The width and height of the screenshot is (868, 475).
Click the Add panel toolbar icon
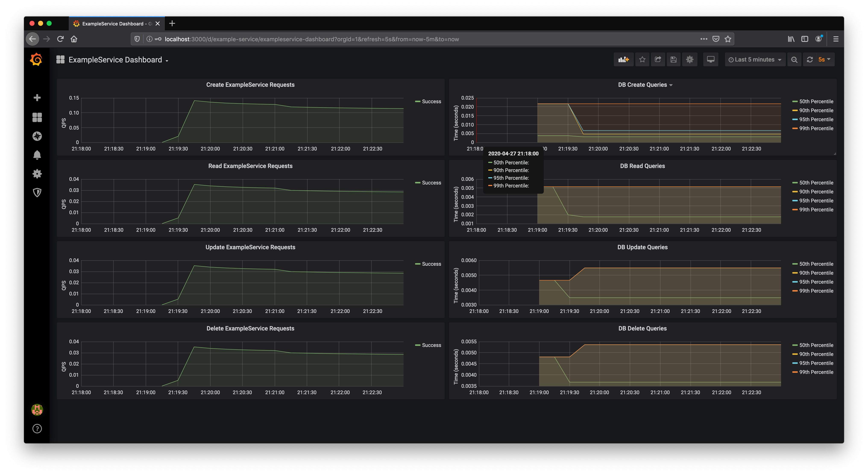[x=623, y=60]
